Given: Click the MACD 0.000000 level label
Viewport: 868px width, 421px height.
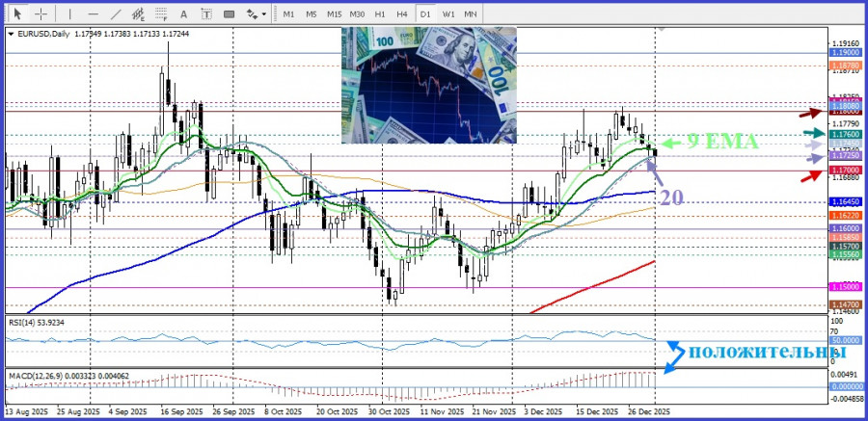Looking at the screenshot, I should [845, 386].
